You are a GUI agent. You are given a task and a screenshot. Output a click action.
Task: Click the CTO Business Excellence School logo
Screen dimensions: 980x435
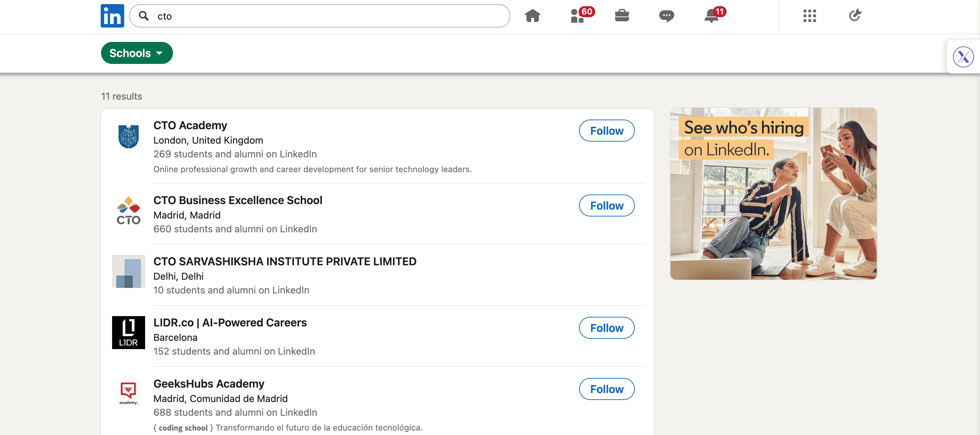129,211
